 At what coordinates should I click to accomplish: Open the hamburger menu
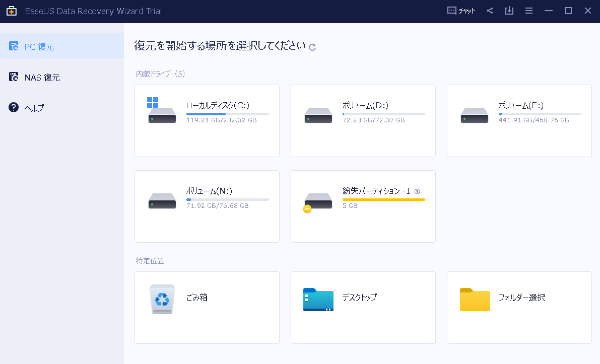(x=528, y=10)
